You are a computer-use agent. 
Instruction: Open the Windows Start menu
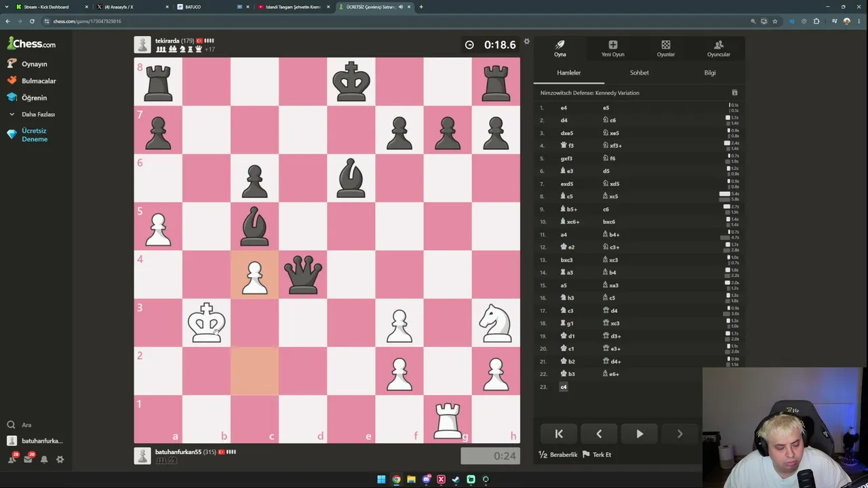click(x=381, y=480)
